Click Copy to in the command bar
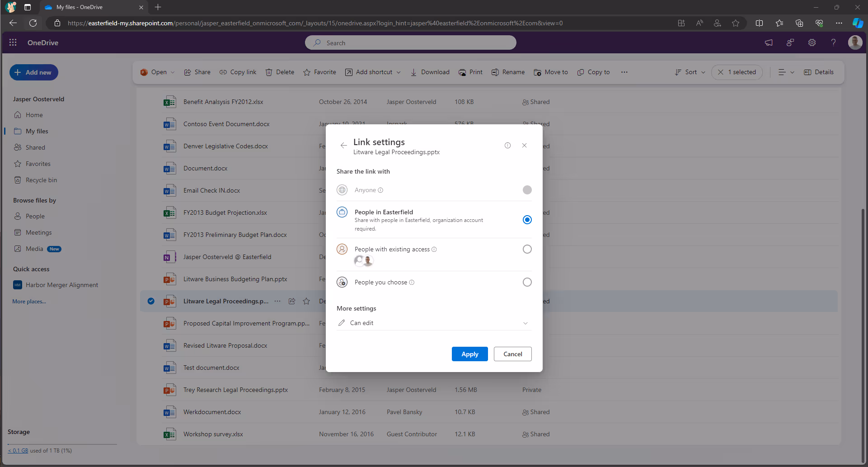868x467 pixels. point(593,72)
